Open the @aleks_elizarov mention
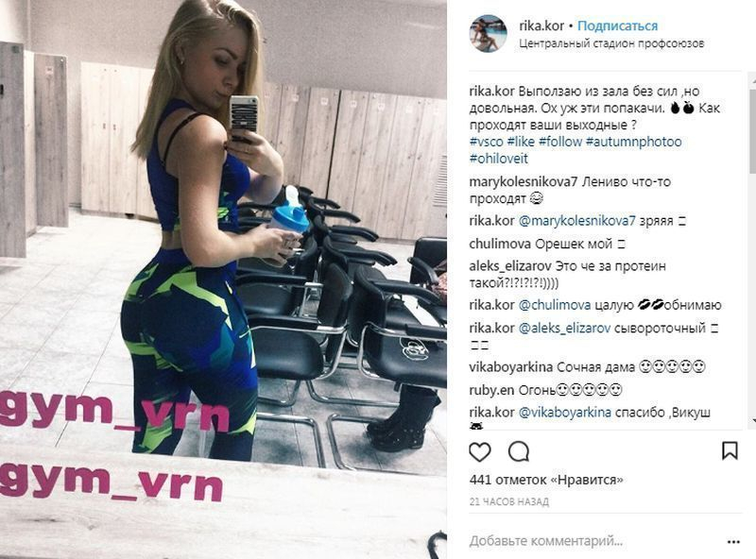Viewport: 756px width, 559px height. point(564,329)
